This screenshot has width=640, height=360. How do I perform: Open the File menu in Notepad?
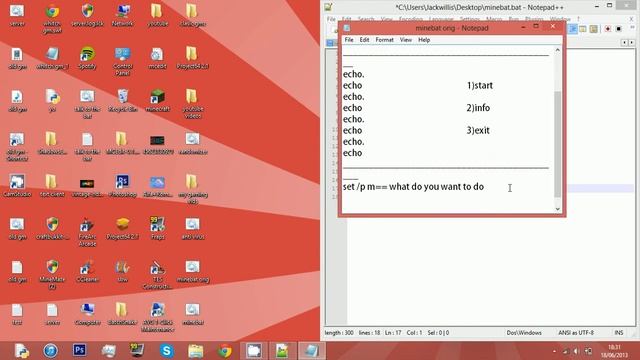point(349,40)
